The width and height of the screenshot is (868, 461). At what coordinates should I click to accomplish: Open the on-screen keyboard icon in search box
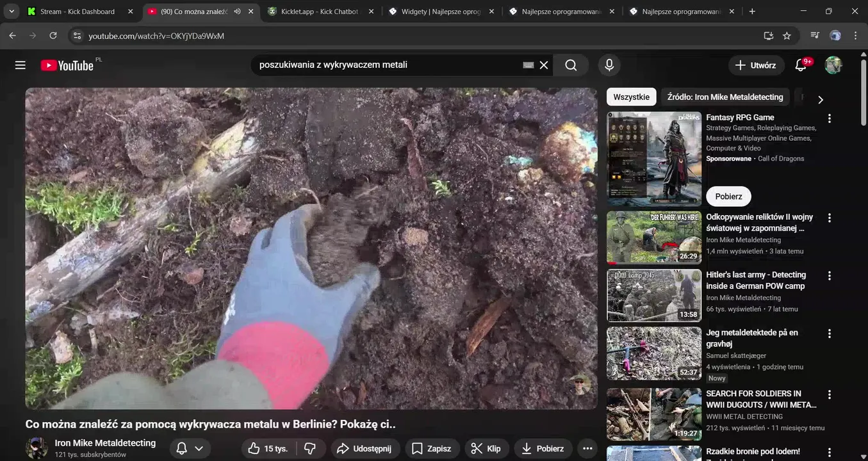[x=528, y=65]
